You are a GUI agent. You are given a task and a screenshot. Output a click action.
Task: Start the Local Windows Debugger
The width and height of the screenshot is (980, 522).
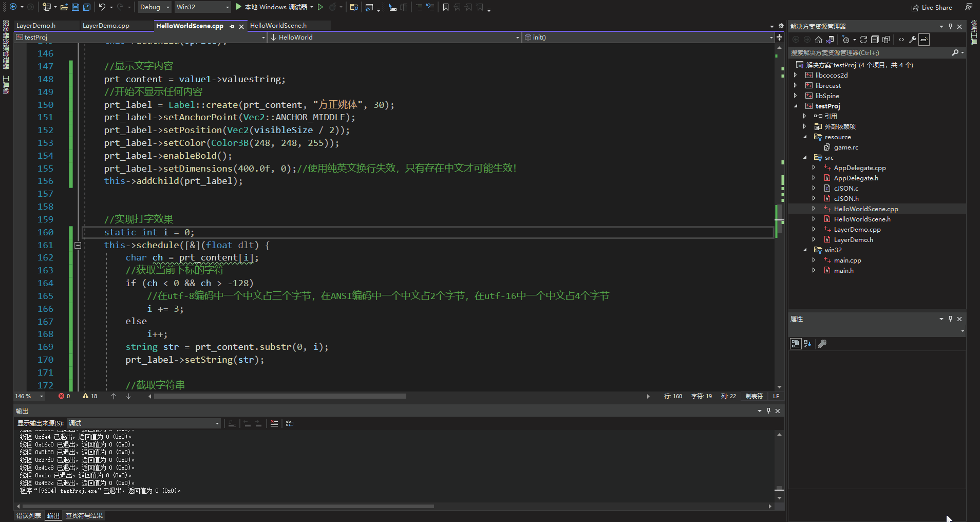tap(272, 7)
